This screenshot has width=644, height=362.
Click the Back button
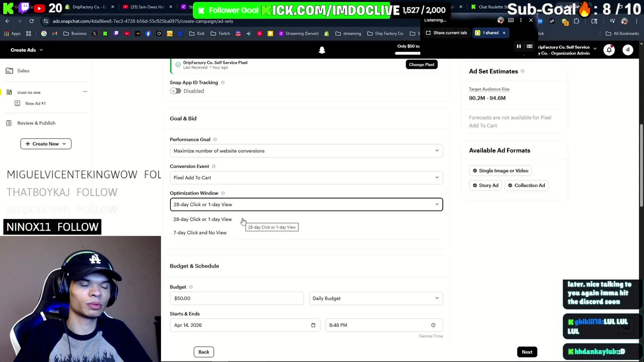[204, 352]
